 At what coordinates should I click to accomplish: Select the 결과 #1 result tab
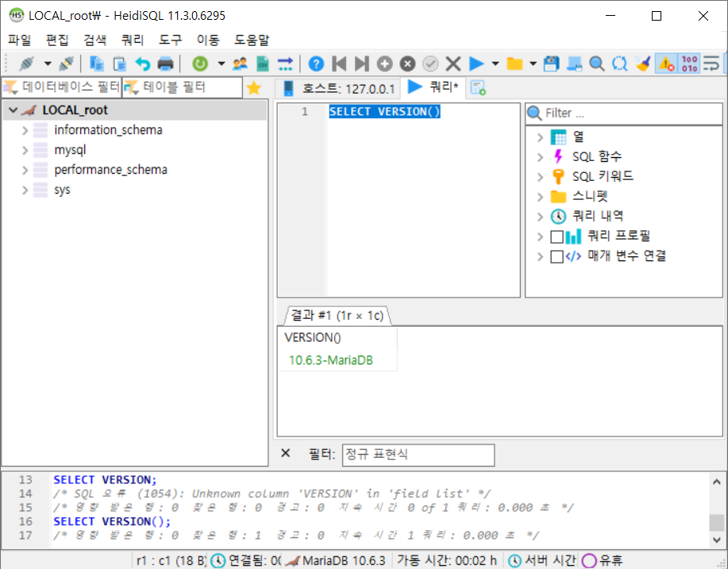pos(337,316)
